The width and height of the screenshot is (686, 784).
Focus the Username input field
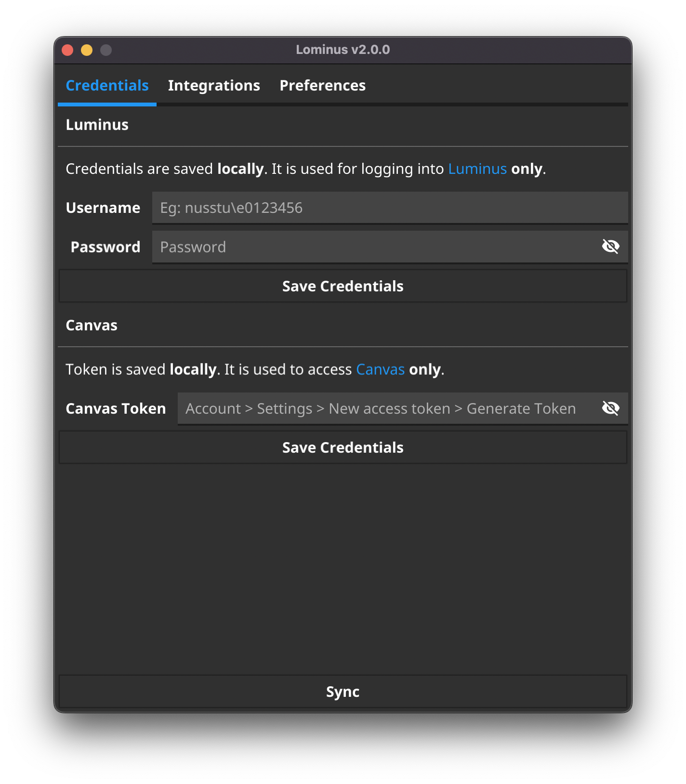[390, 208]
